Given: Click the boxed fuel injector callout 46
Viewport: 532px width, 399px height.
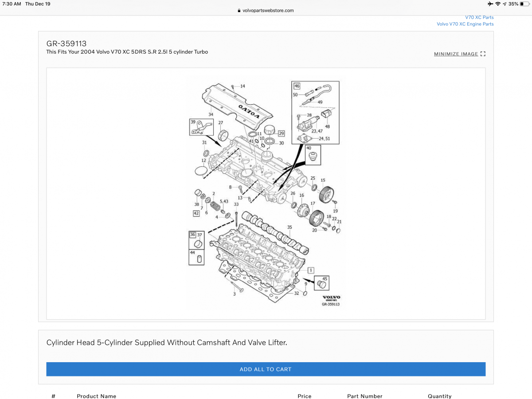Looking at the screenshot, I should pyautogui.click(x=297, y=86).
